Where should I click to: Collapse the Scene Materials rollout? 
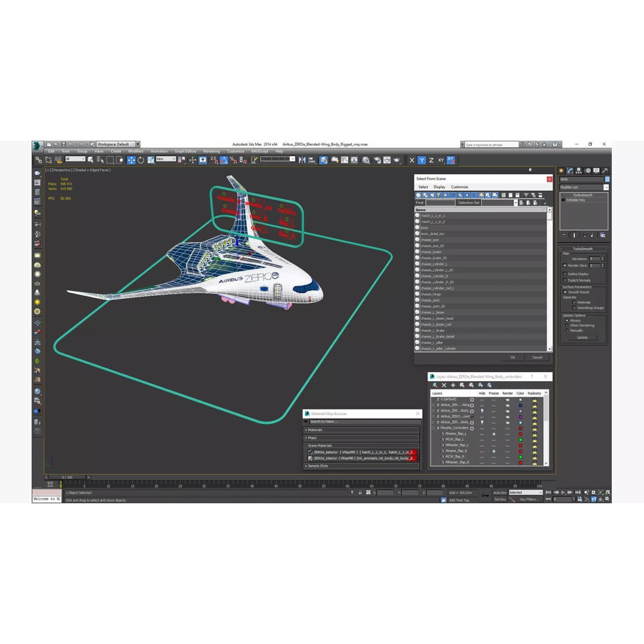[x=361, y=445]
